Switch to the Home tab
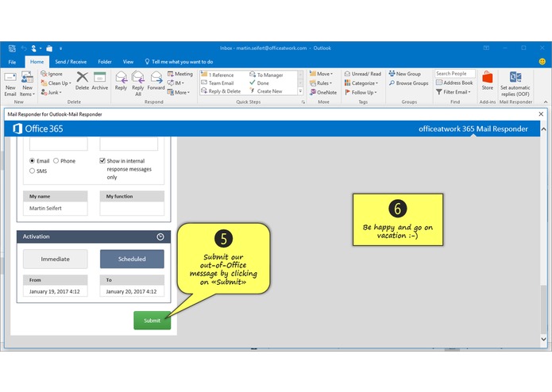 (37, 62)
